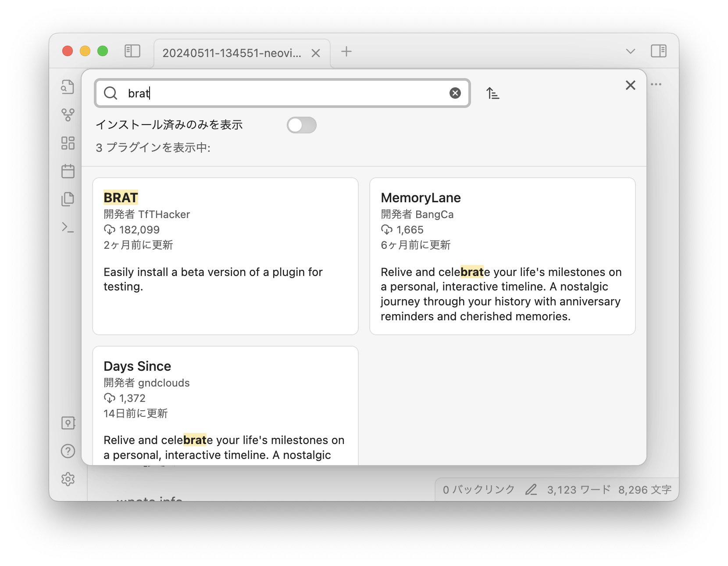Focus the plugin search field
Image resolution: width=728 pixels, height=566 pixels.
click(x=282, y=93)
